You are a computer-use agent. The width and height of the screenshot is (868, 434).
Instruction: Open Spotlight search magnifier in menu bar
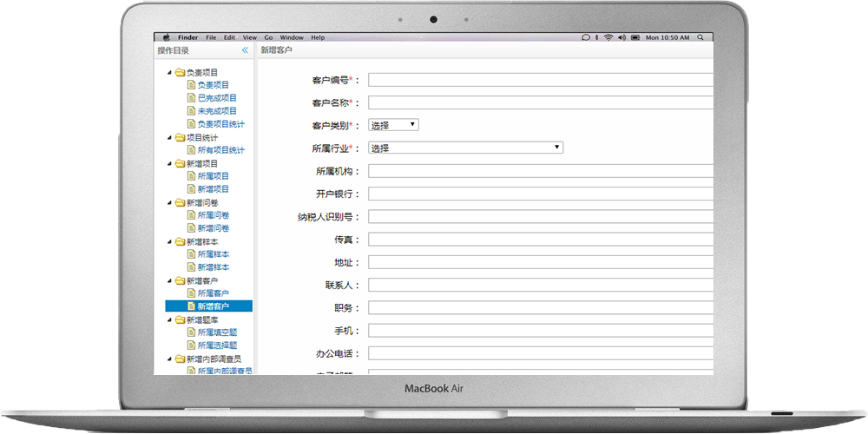click(x=698, y=37)
